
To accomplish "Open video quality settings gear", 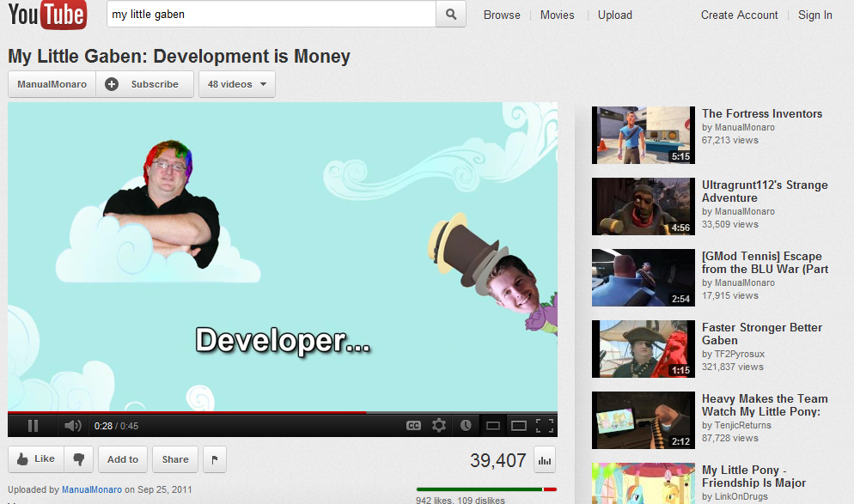I will [x=439, y=426].
